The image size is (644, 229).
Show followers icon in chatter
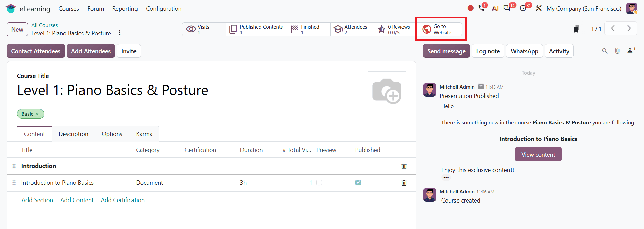pyautogui.click(x=631, y=51)
